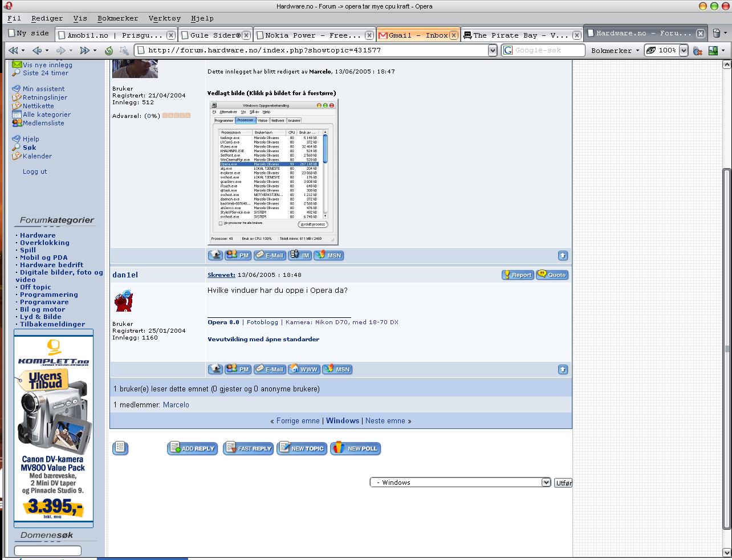
Task: Open the profile card icon under Marcelo's post
Action: coord(215,255)
